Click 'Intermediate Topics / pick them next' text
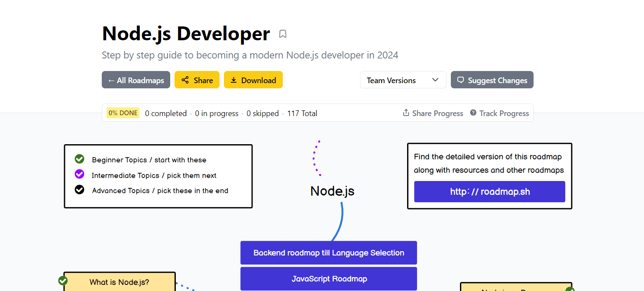The height and width of the screenshot is (291, 644). [x=154, y=175]
